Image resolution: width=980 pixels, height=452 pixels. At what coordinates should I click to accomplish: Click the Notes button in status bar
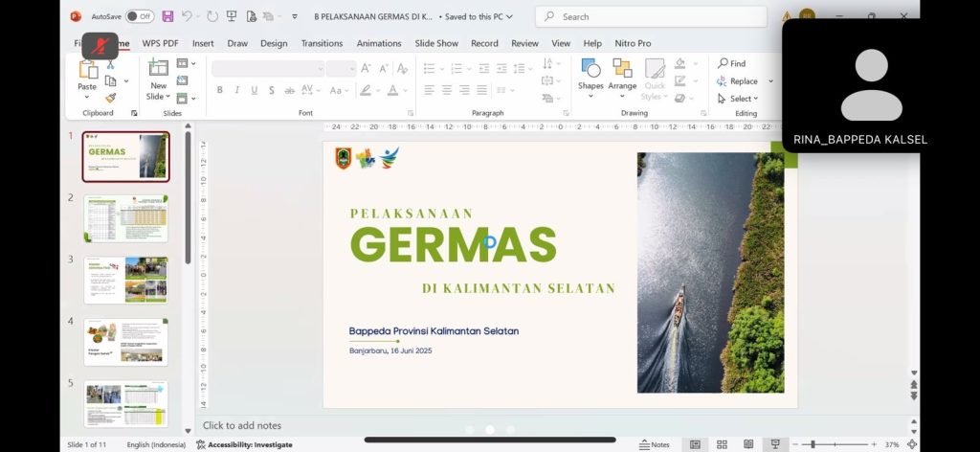[x=655, y=444]
